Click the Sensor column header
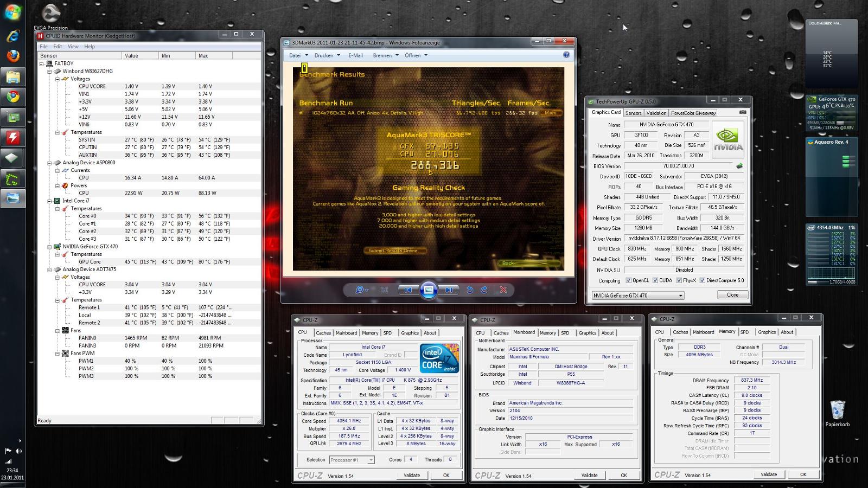Screen dimensions: 868x488 (x=79, y=55)
